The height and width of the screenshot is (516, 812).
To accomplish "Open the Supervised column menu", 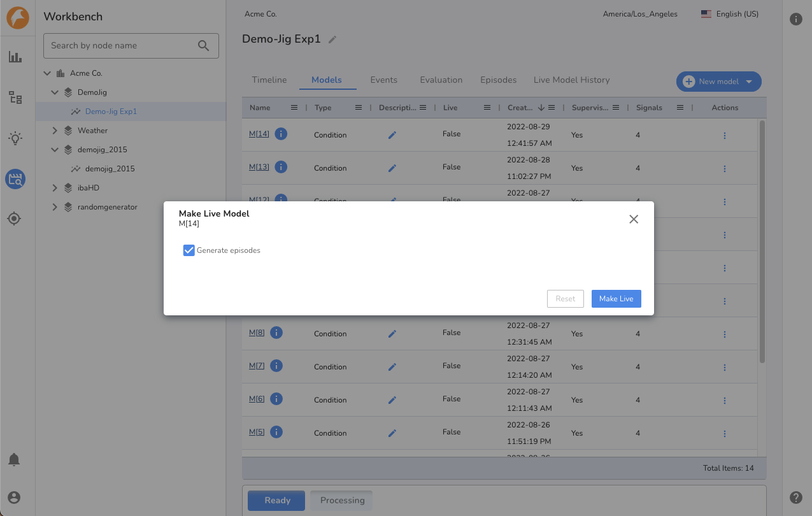I will point(616,108).
